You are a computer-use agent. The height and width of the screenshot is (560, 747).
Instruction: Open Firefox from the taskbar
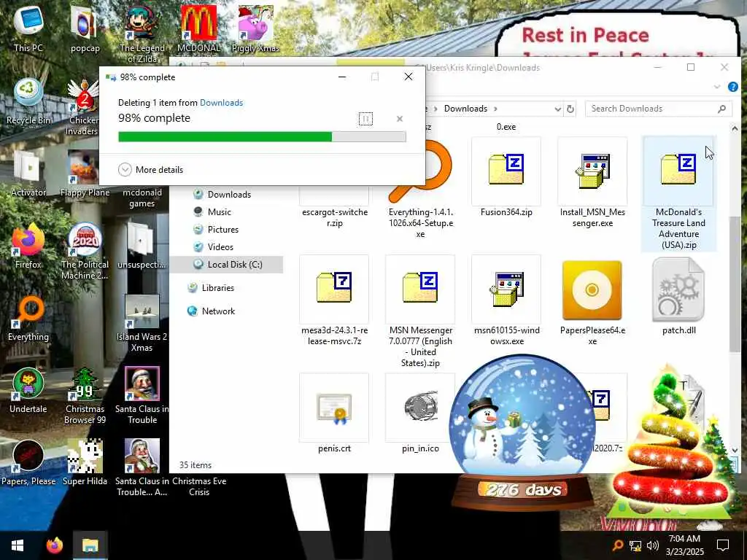[54, 545]
